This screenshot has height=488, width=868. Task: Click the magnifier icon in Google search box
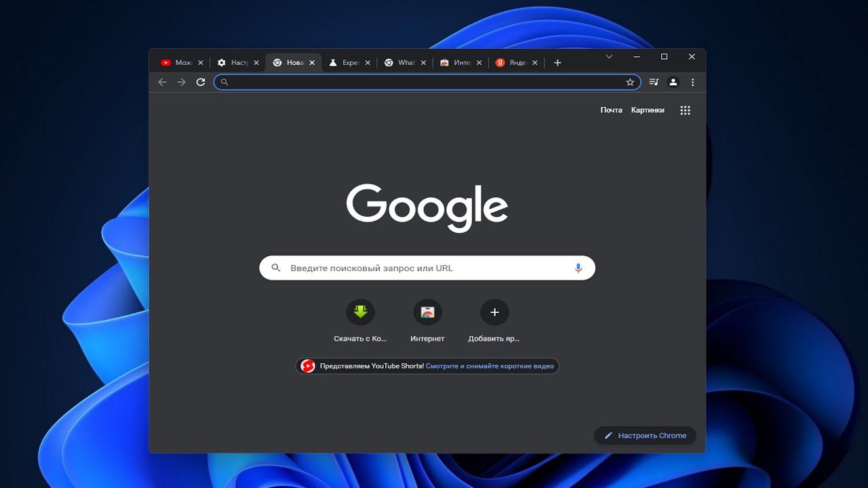(x=276, y=268)
